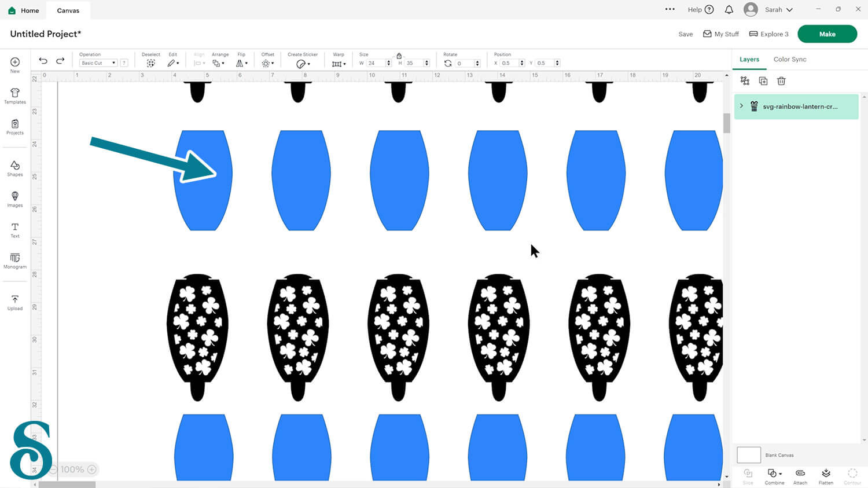This screenshot has height=488, width=868.
Task: Click the Attach tool
Action: (x=800, y=476)
